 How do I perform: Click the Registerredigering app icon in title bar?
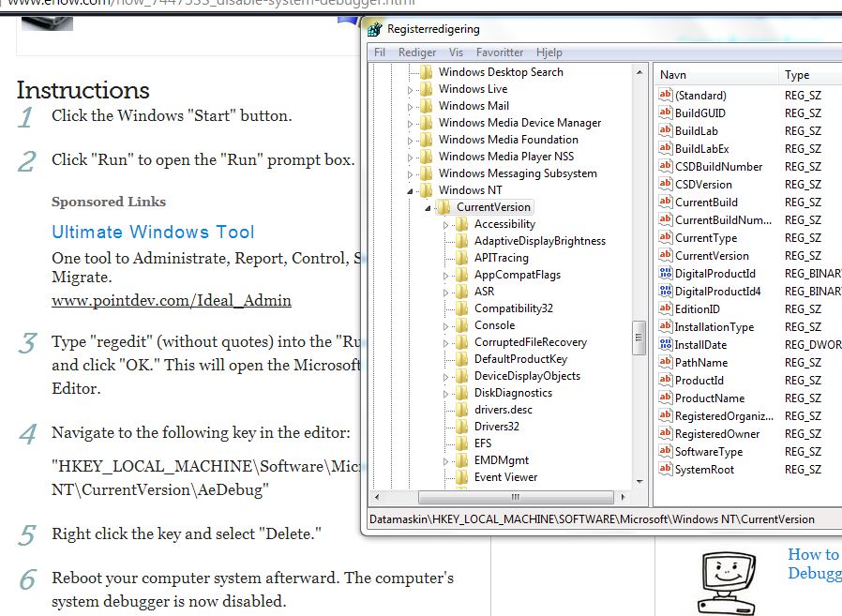(x=375, y=29)
